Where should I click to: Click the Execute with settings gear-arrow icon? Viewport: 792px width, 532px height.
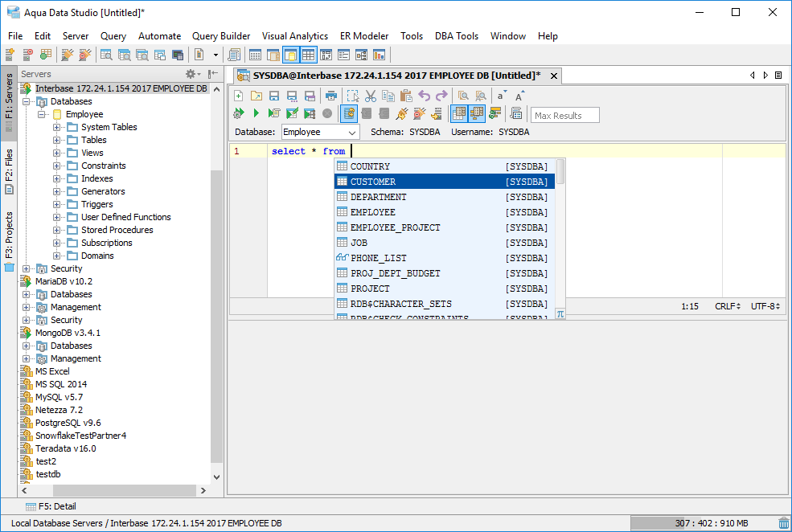(239, 113)
